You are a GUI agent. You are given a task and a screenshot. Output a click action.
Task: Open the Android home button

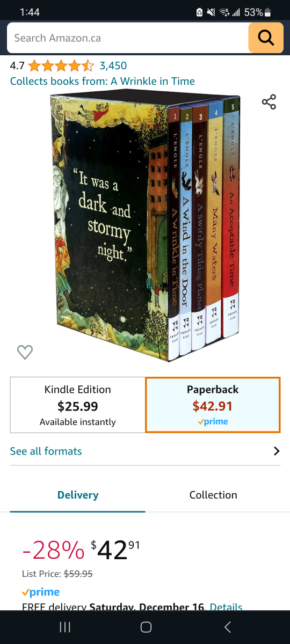[146, 627]
